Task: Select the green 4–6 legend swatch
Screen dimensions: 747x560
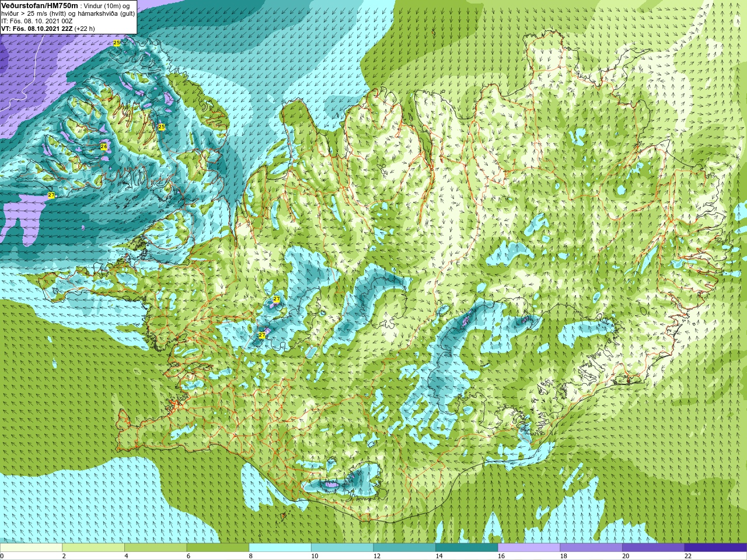Action: click(155, 548)
